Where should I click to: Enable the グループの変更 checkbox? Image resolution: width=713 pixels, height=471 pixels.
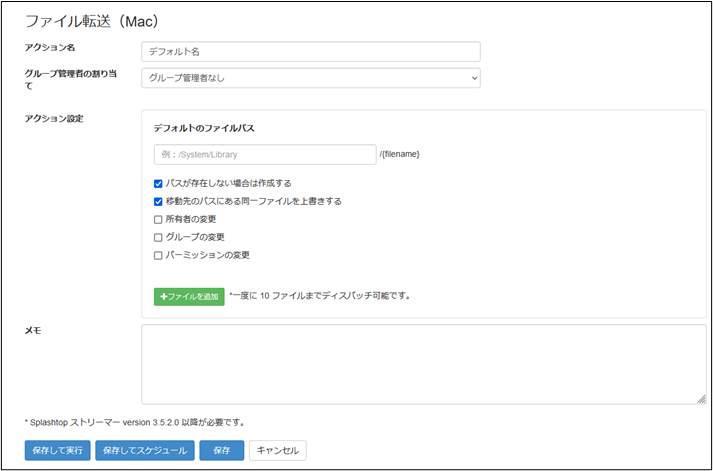pos(158,238)
